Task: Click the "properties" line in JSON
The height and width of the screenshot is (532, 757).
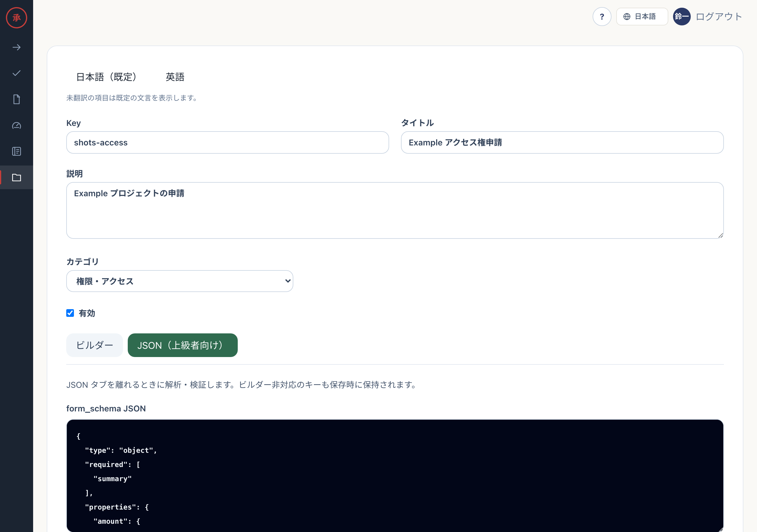Action: (117, 507)
